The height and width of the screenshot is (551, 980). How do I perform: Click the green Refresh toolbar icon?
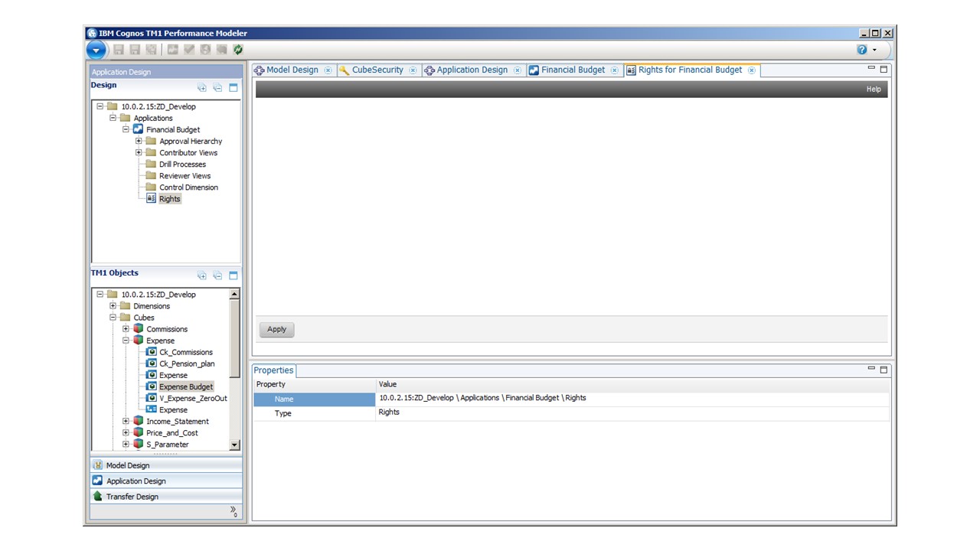click(x=238, y=49)
